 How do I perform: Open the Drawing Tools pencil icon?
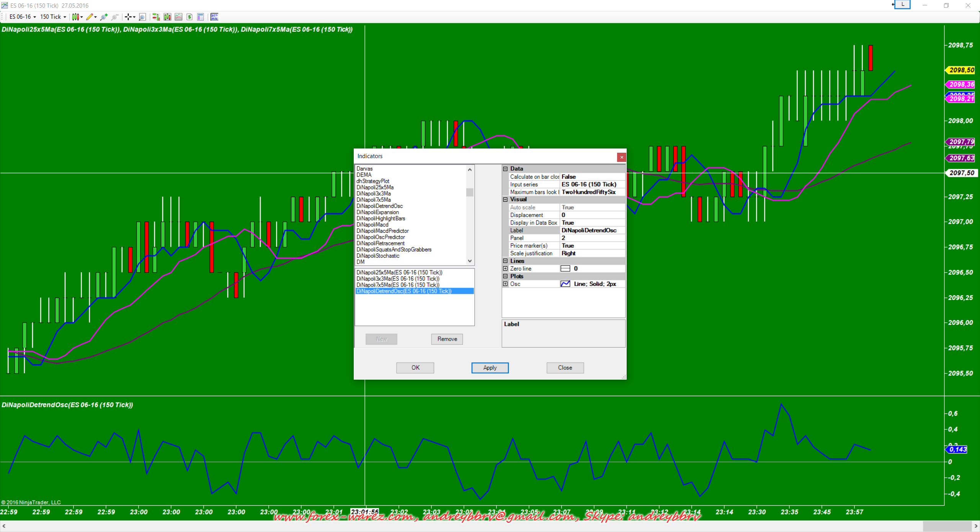point(90,17)
